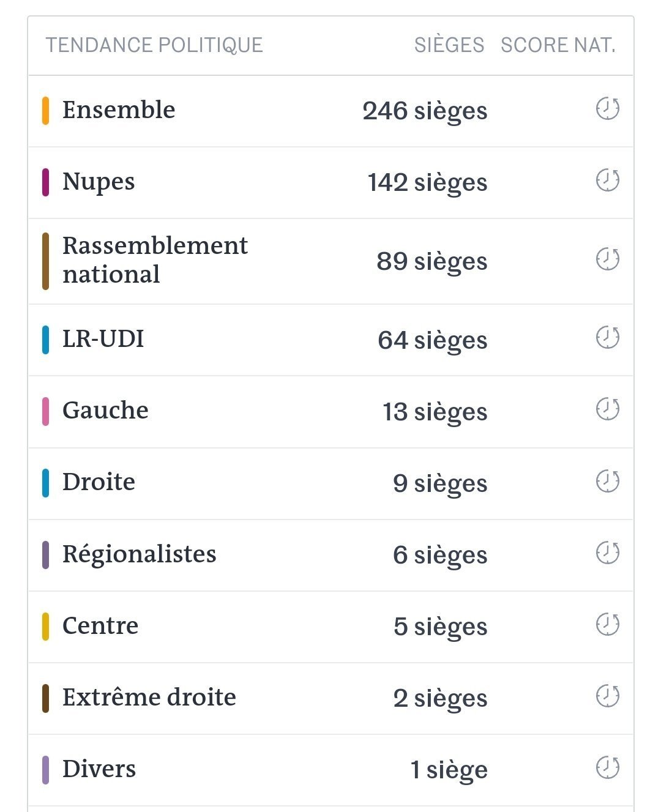The width and height of the screenshot is (661, 812).
Task: Click the clock icon in LR-UDI row
Action: click(x=607, y=337)
